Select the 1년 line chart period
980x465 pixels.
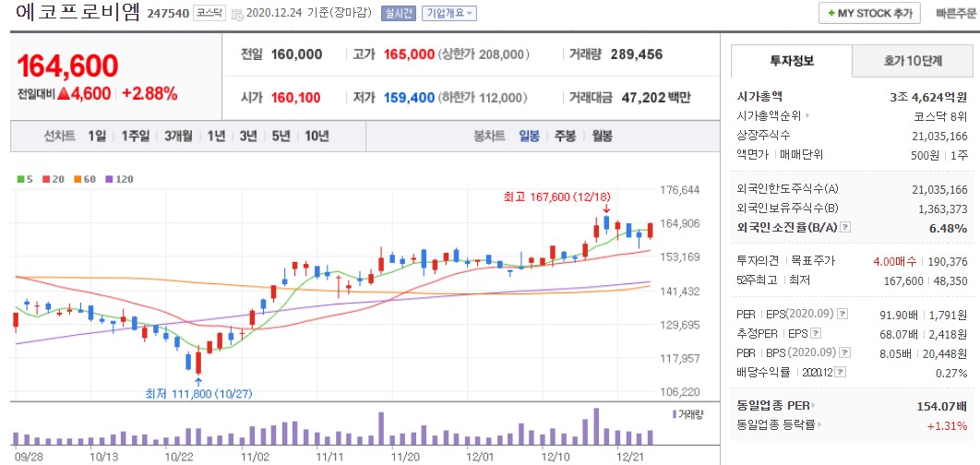[216, 136]
